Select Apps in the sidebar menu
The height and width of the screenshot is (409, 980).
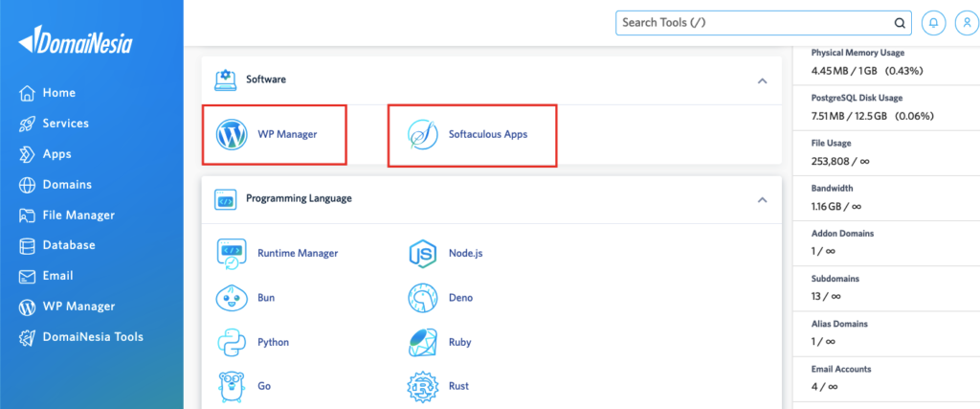pos(56,154)
